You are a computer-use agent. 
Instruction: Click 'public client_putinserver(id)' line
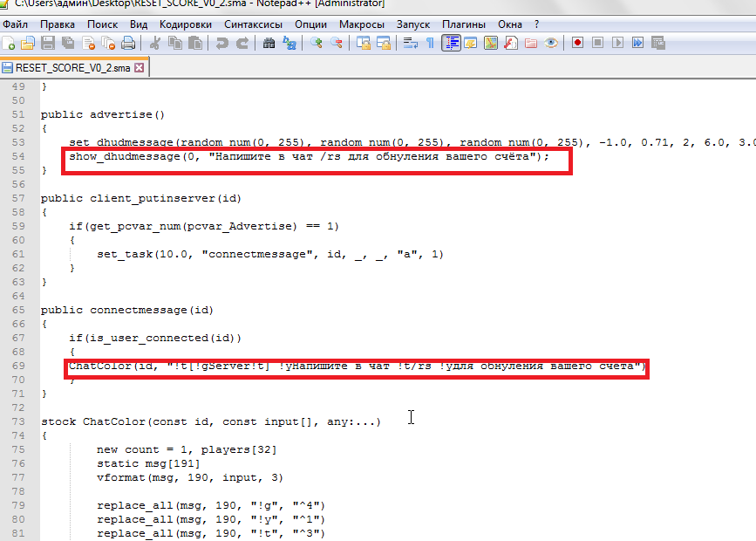(140, 198)
